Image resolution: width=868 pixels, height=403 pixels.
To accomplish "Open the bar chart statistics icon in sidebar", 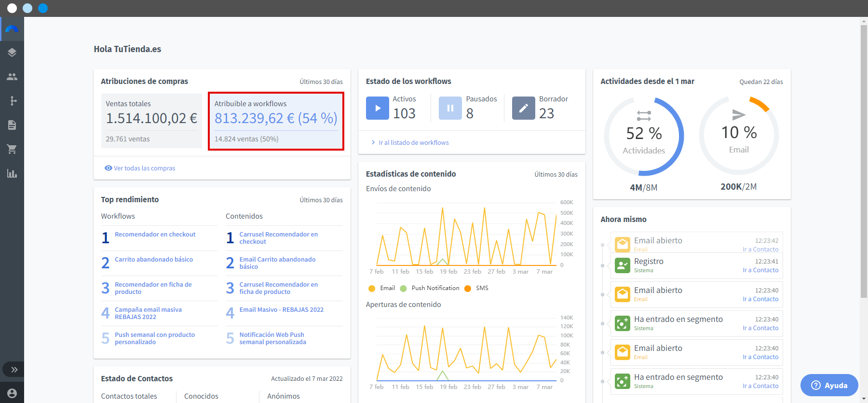I will point(12,173).
